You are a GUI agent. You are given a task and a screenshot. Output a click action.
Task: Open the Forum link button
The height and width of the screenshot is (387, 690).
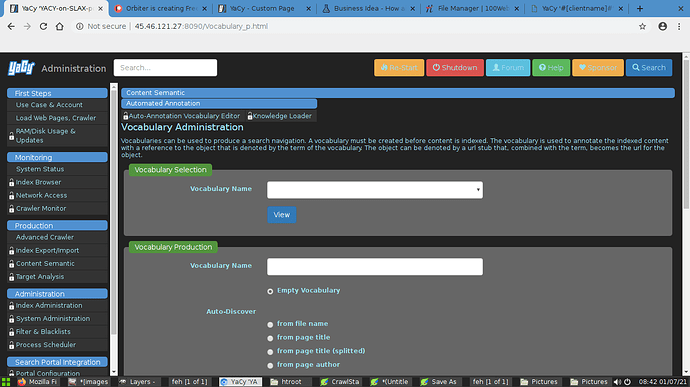pyautogui.click(x=508, y=68)
